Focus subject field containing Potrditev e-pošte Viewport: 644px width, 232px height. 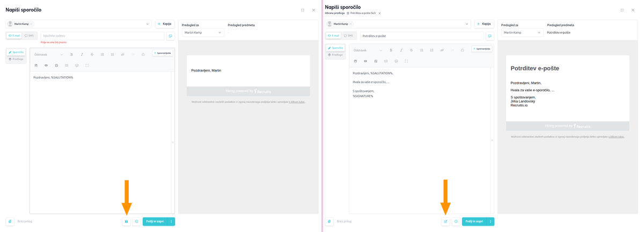tap(422, 36)
